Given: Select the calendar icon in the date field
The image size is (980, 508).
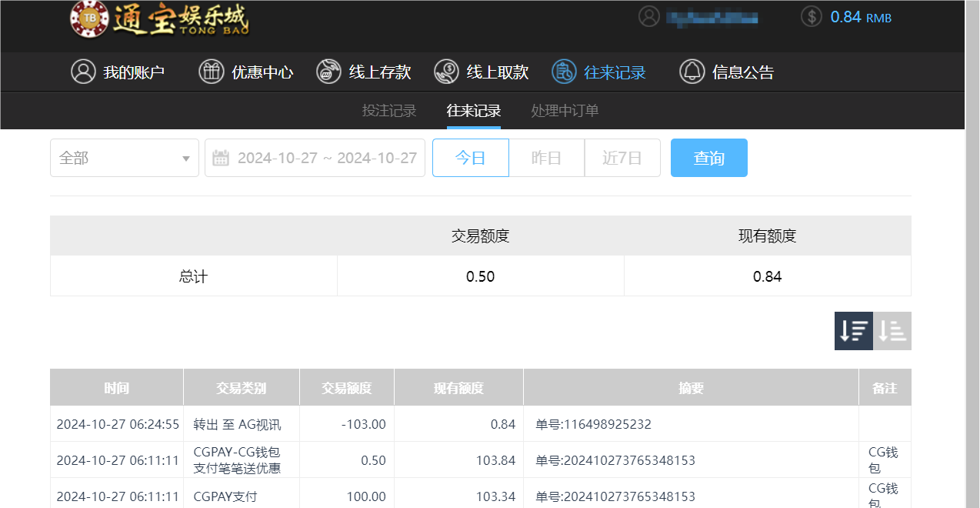Looking at the screenshot, I should (220, 157).
